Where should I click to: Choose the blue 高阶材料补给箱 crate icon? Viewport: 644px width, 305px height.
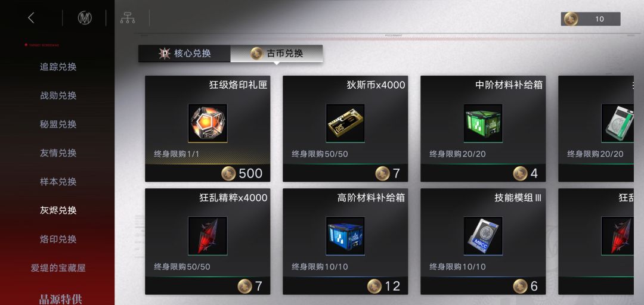tap(345, 236)
